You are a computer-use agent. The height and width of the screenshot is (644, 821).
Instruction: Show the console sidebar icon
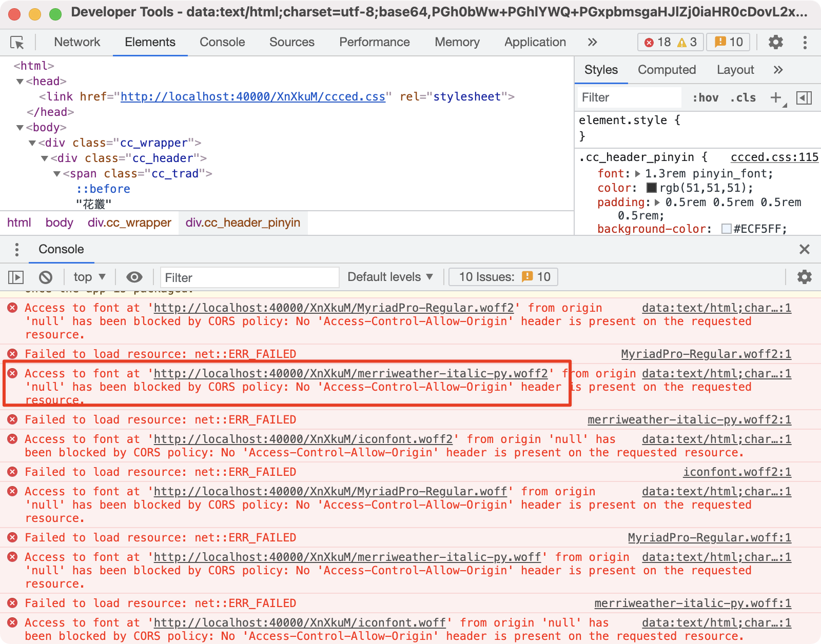click(x=16, y=277)
